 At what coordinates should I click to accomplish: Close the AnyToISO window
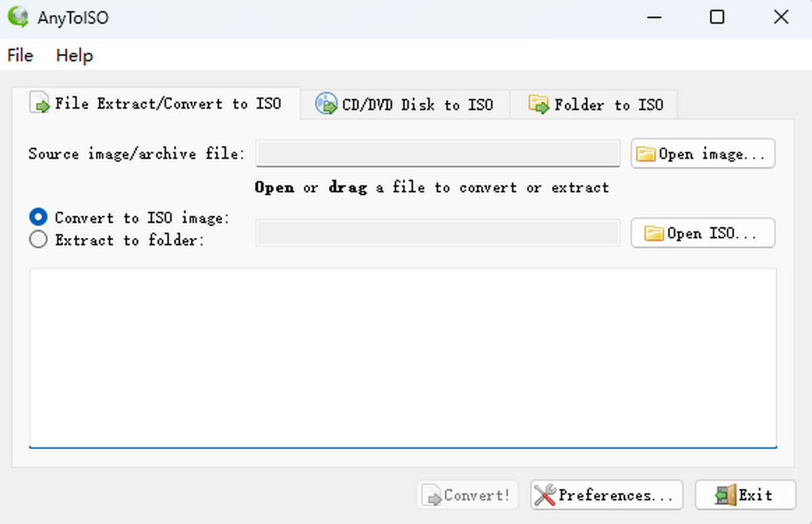(x=780, y=18)
